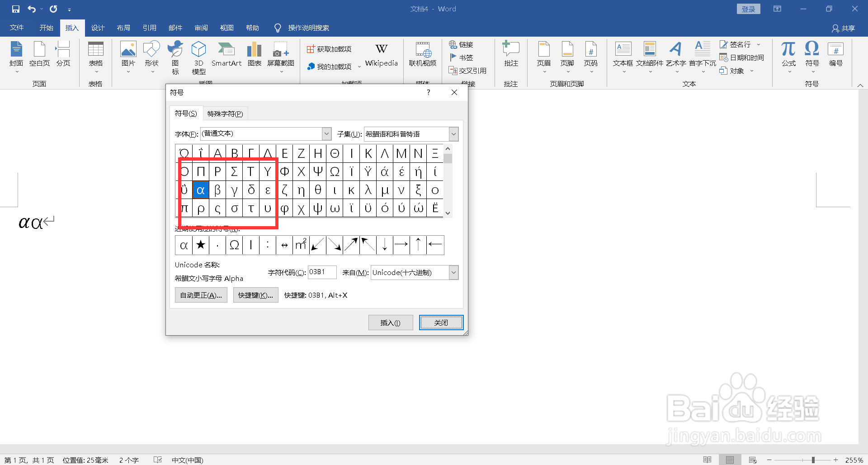The height and width of the screenshot is (465, 868).
Task: Insert a Cover page (封面)
Action: coord(16,57)
